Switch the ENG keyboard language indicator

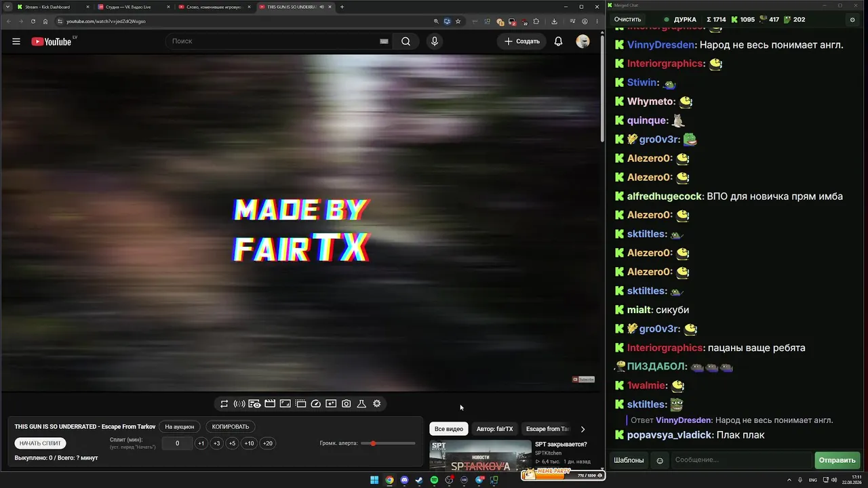point(813,481)
